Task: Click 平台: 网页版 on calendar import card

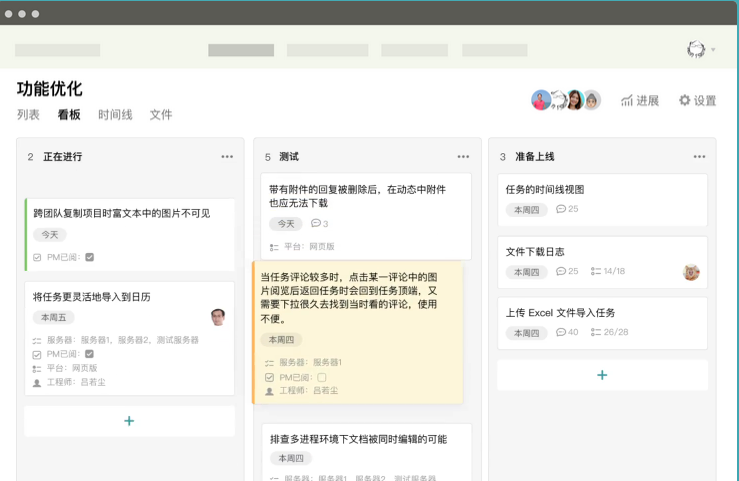Action: (65, 368)
